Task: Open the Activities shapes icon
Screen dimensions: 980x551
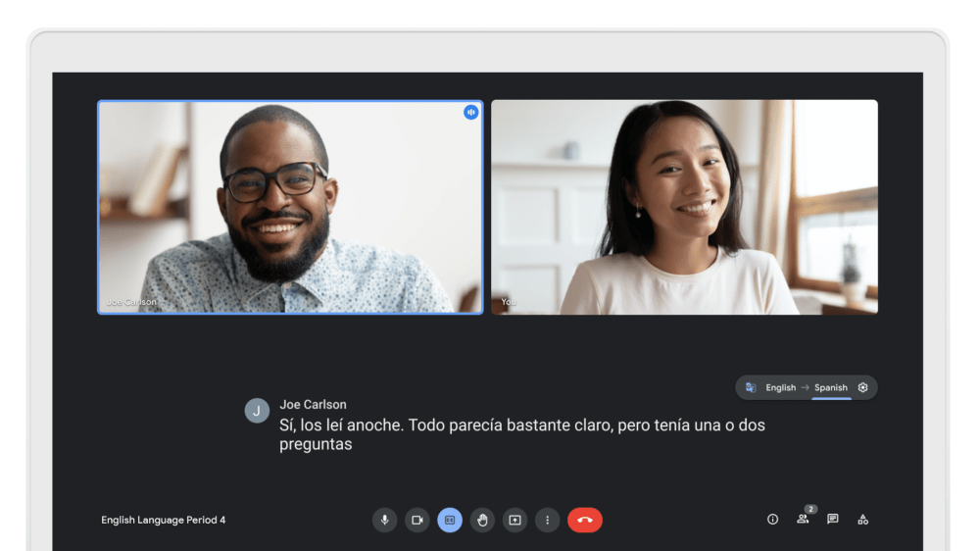Action: tap(862, 520)
